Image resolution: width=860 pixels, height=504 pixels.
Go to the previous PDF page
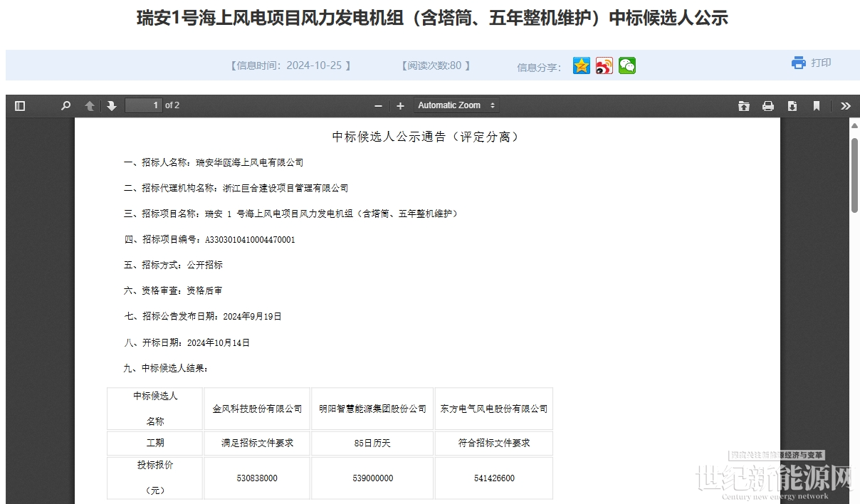click(90, 106)
